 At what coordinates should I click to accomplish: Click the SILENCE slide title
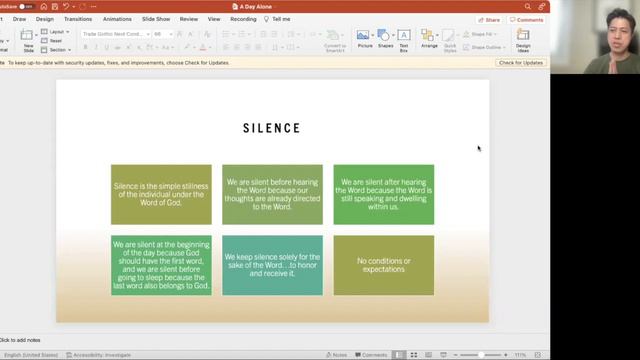pyautogui.click(x=272, y=128)
